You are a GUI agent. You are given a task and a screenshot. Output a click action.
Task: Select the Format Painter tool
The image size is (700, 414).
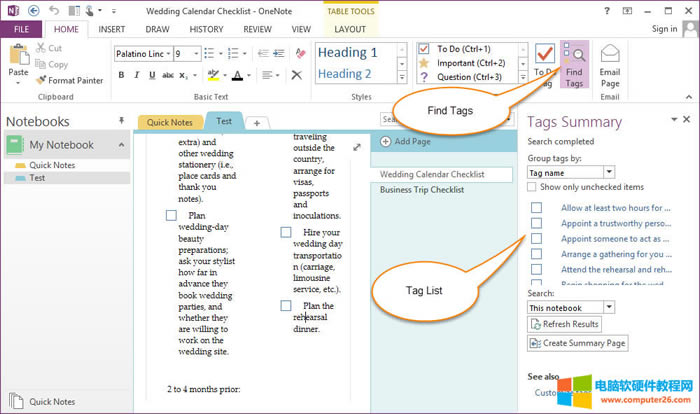(x=68, y=80)
